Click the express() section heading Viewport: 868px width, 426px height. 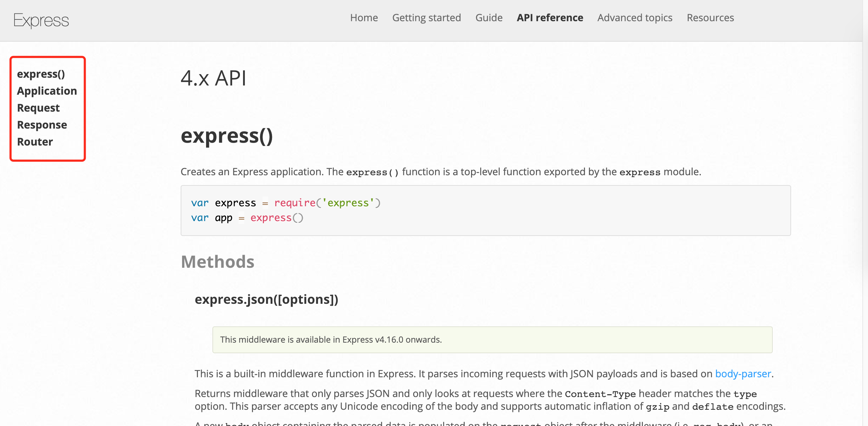tap(227, 136)
